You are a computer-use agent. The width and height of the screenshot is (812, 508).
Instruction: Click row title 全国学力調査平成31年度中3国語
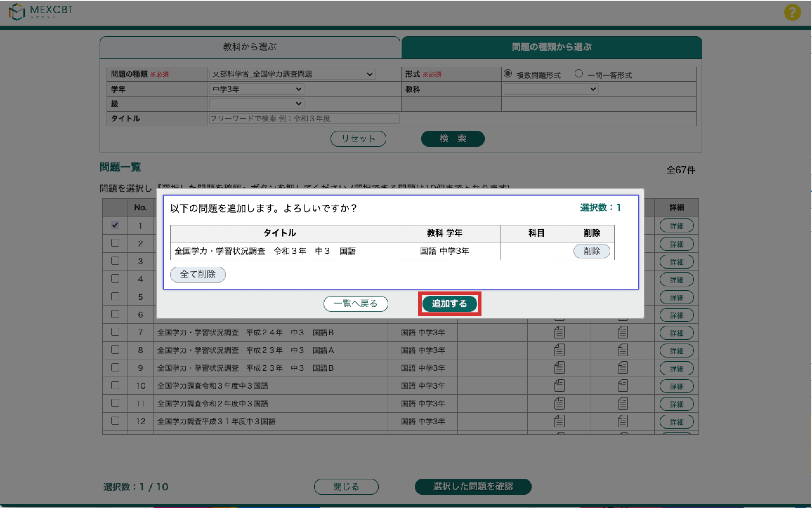tap(216, 421)
